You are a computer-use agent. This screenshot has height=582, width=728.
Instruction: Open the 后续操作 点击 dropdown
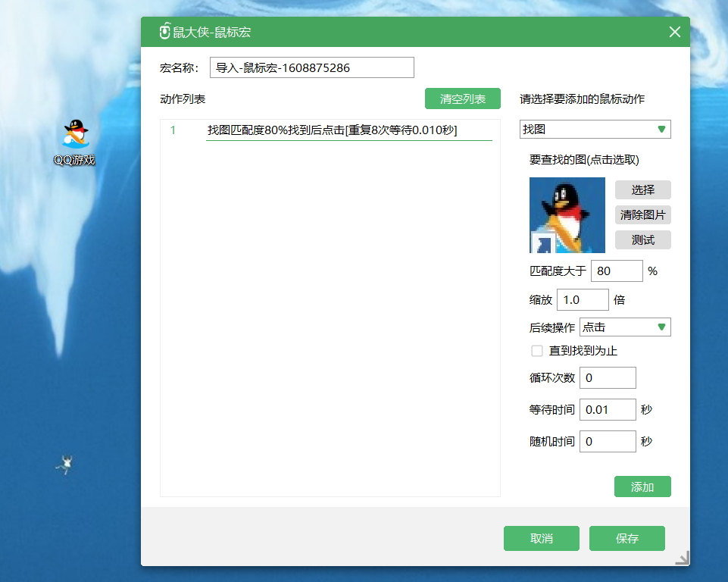[624, 327]
